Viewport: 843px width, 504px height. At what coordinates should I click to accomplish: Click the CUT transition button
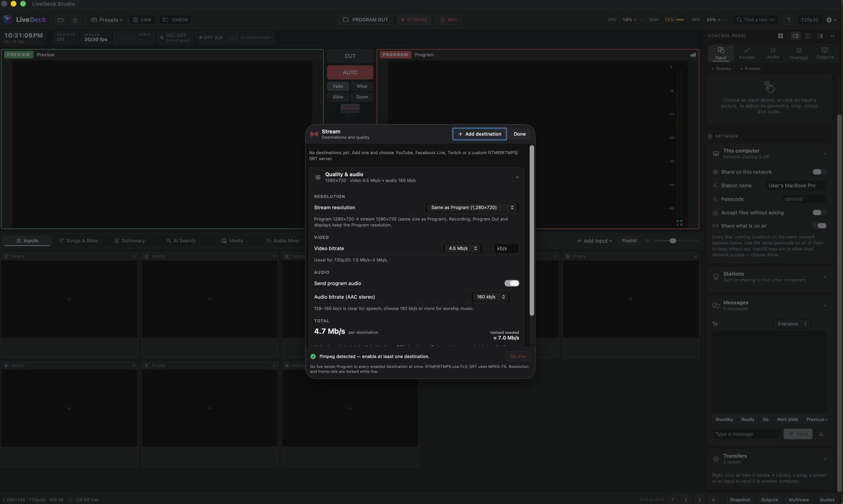[350, 56]
